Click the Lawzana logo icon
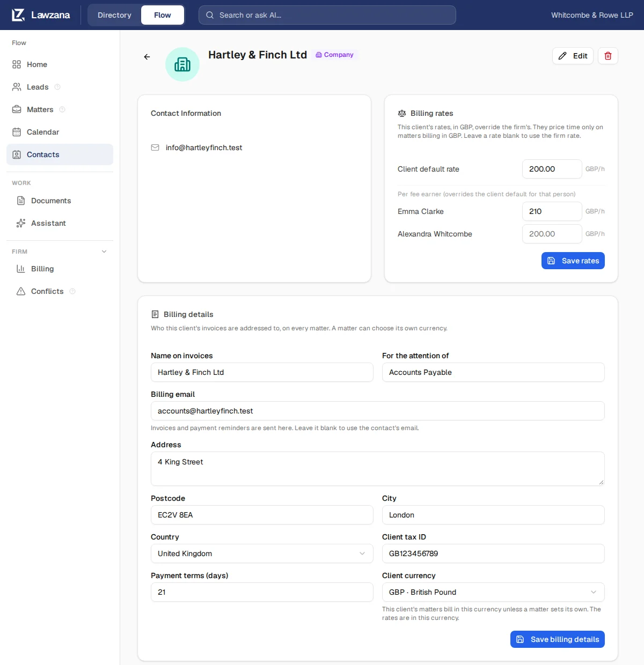This screenshot has height=665, width=644. [x=18, y=15]
